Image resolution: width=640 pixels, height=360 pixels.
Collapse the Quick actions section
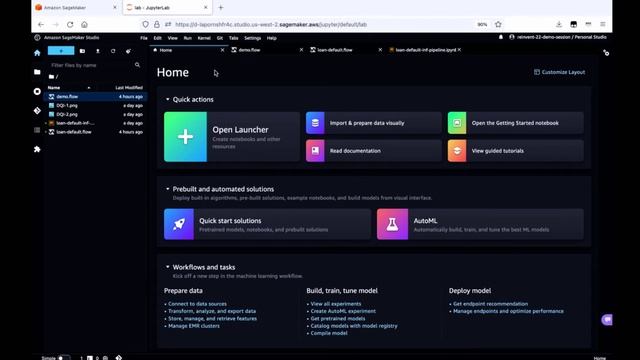point(167,99)
